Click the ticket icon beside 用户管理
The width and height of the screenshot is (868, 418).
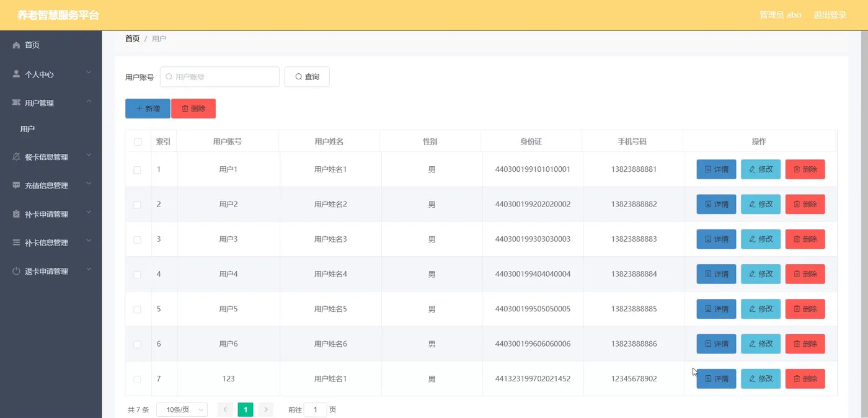pyautogui.click(x=16, y=102)
